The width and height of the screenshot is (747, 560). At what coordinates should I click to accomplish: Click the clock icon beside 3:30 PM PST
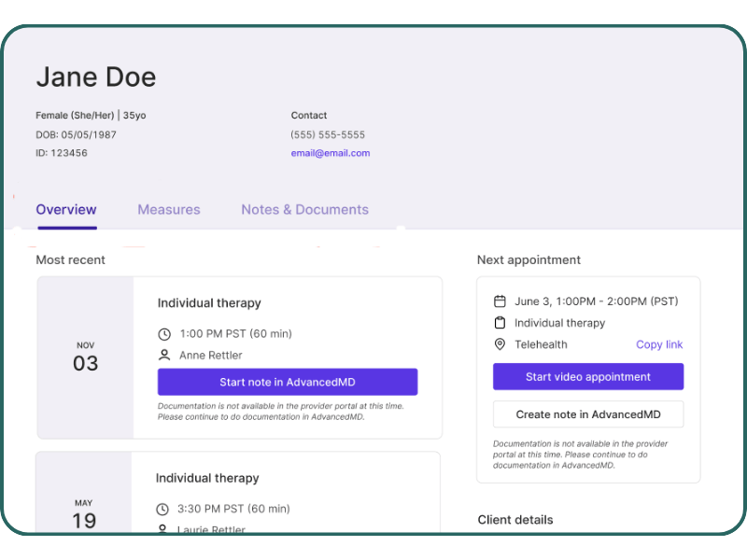click(162, 509)
